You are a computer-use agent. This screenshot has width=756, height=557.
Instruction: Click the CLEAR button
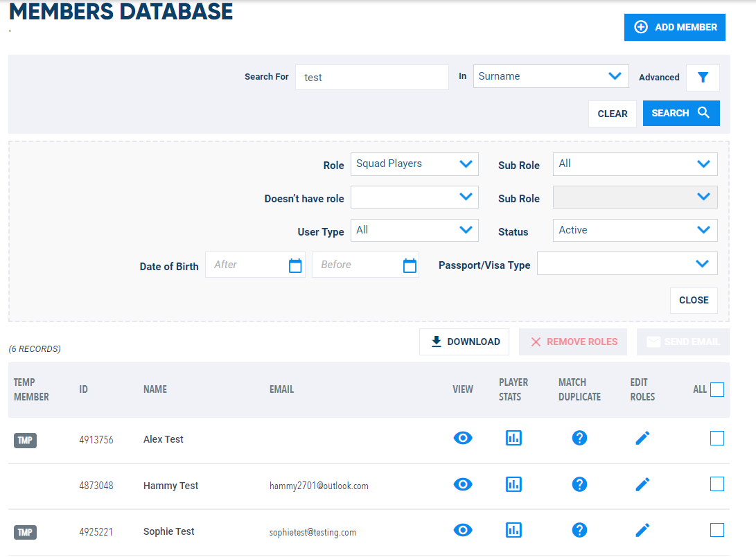613,114
